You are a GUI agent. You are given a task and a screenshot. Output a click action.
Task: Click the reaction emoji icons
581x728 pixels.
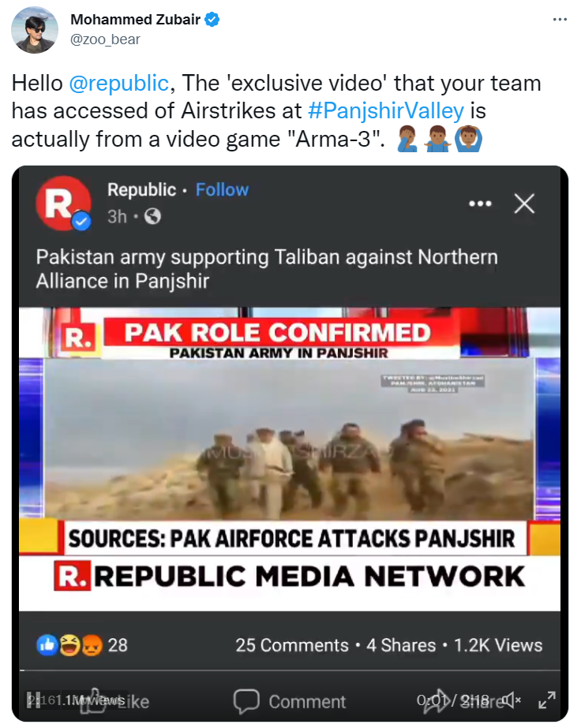(x=69, y=645)
